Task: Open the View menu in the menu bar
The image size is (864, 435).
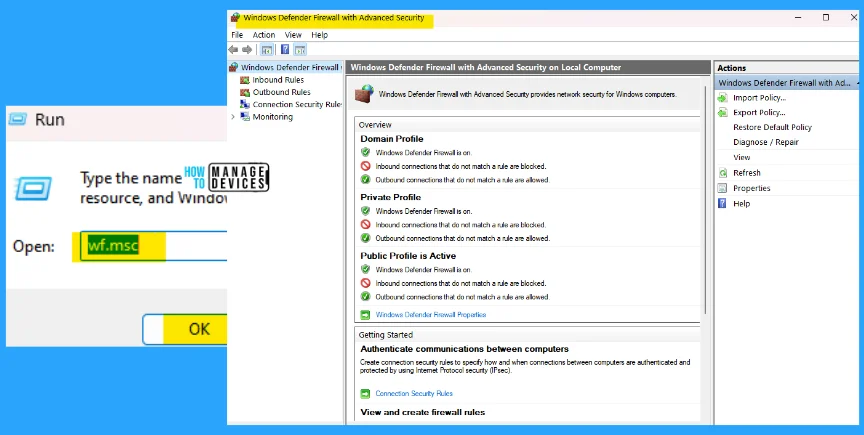Action: point(293,35)
